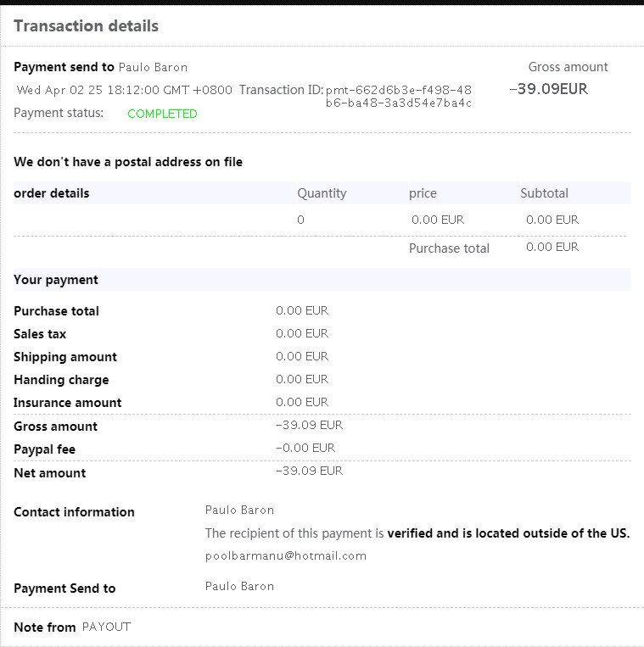Click Paulo Baron under Contact information
Image resolution: width=644 pixels, height=647 pixels.
tap(239, 510)
